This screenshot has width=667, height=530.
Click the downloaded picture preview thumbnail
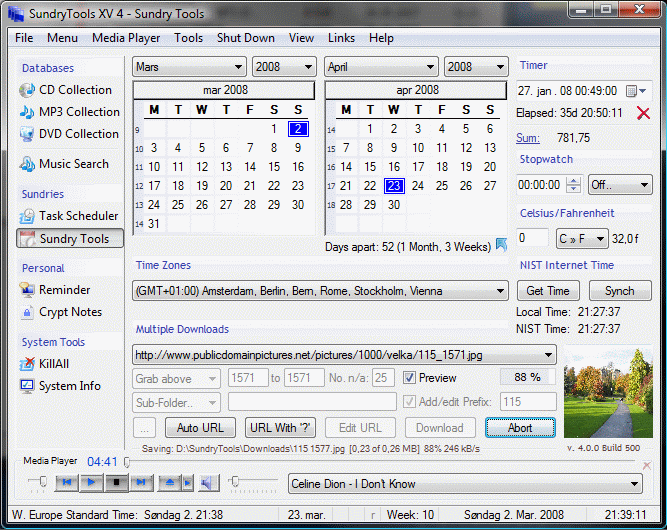click(608, 393)
